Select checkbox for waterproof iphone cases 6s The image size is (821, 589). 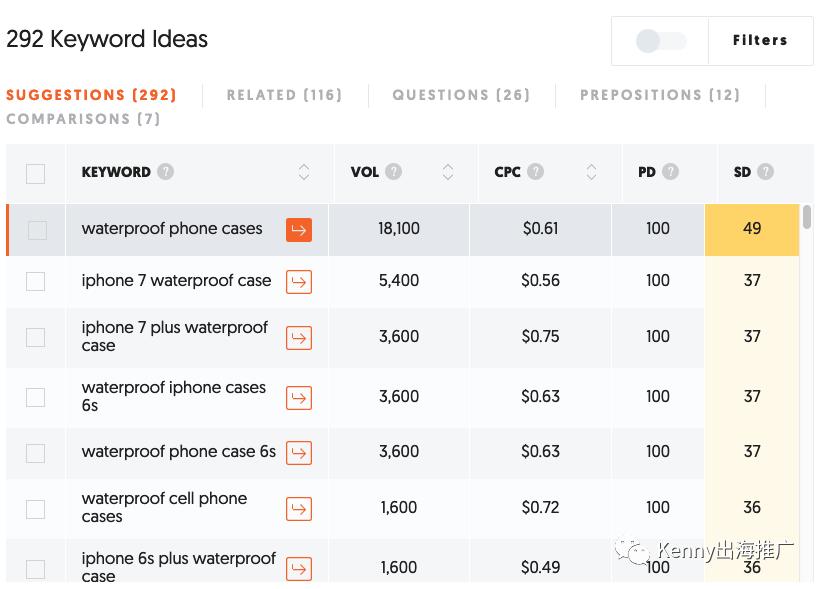[36, 397]
